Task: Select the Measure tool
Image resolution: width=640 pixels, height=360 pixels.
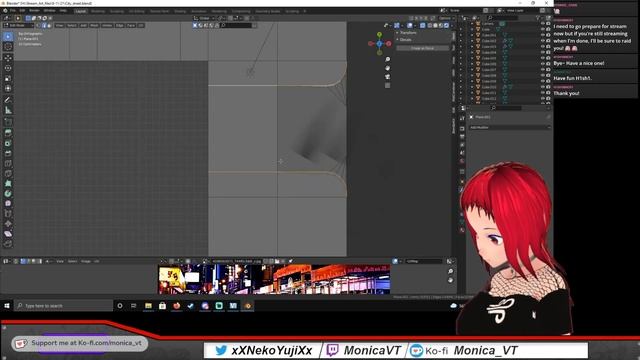Action: point(8,110)
